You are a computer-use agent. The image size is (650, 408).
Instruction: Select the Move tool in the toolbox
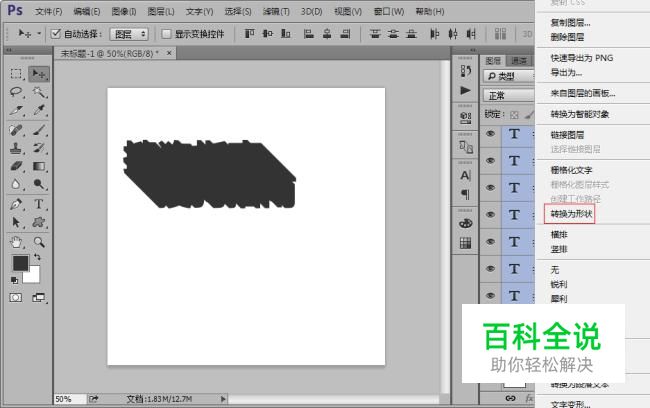[39, 74]
